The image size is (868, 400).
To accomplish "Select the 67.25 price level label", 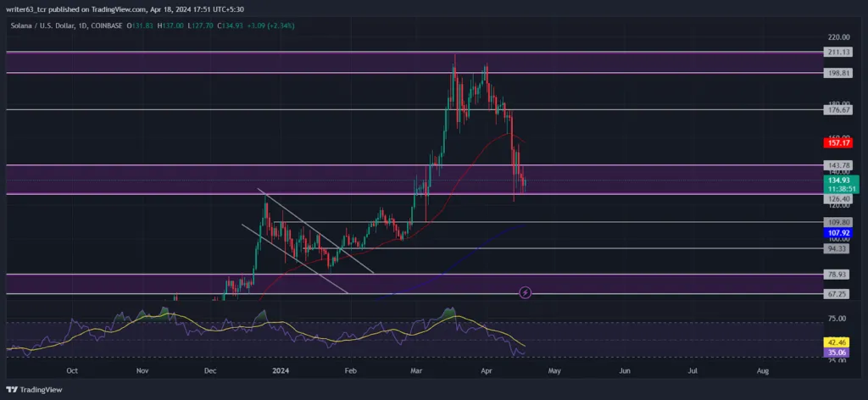I will (835, 294).
